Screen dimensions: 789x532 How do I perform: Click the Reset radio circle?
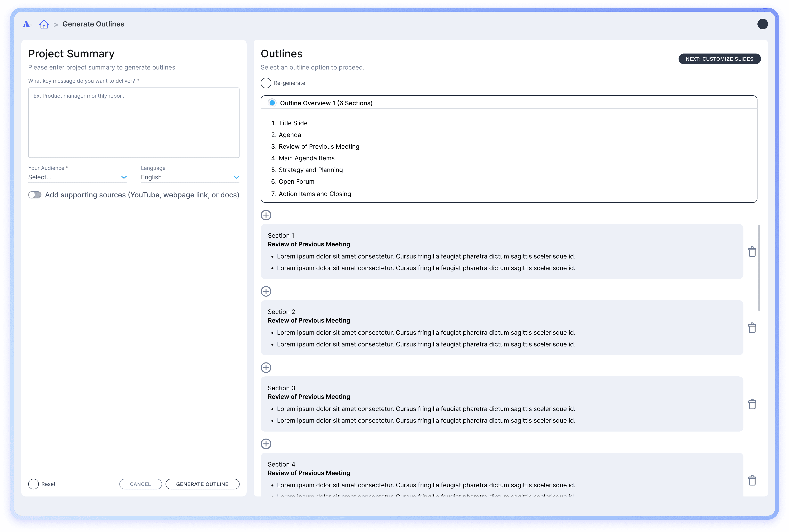pos(34,484)
